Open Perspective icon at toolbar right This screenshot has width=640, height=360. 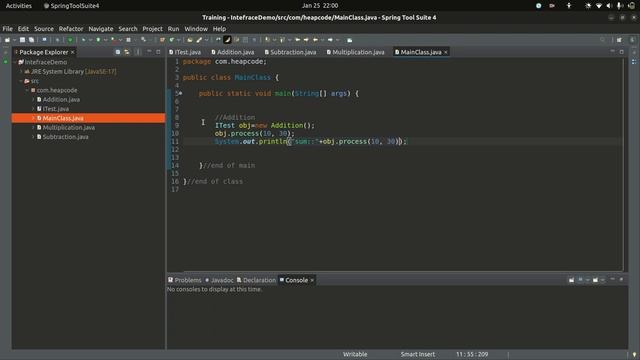pos(619,40)
